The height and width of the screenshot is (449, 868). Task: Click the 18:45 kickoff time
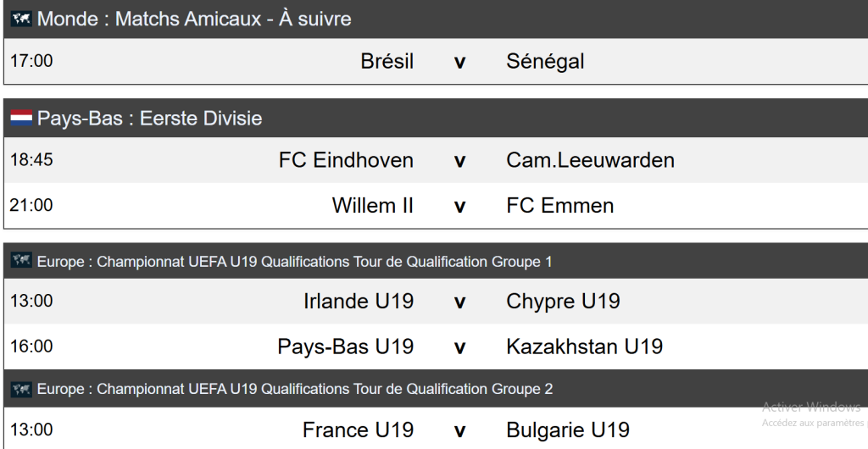pos(31,160)
